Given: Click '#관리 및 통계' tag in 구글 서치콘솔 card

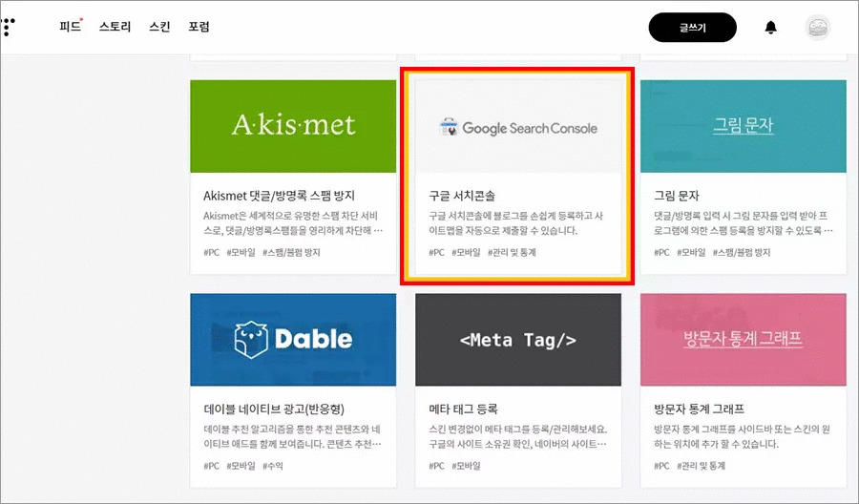Looking at the screenshot, I should click(512, 253).
